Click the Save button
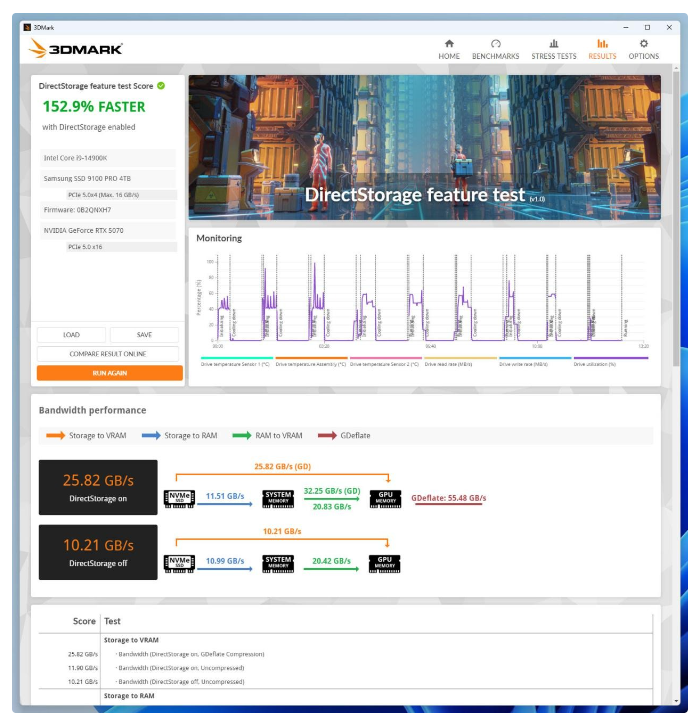The width and height of the screenshot is (696, 727). (144, 335)
